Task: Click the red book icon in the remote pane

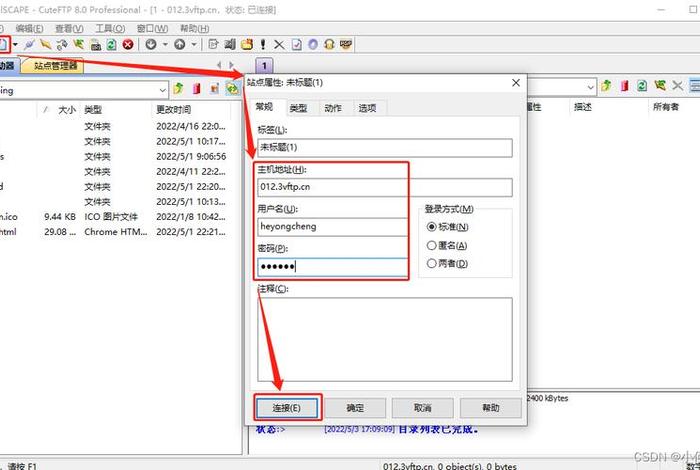Action: 624,85
